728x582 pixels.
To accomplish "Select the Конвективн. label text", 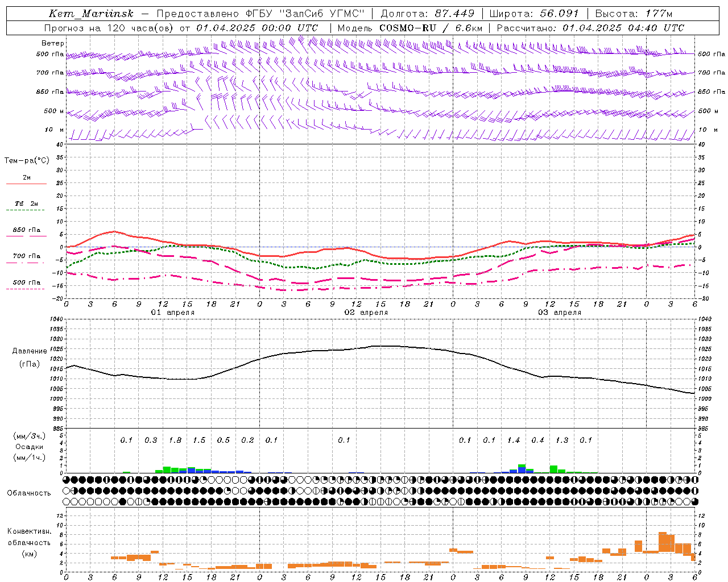I will coord(30,531).
